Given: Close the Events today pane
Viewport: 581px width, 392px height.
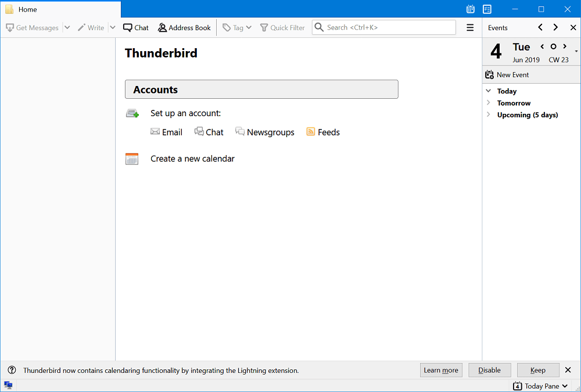Looking at the screenshot, I should pos(573,27).
